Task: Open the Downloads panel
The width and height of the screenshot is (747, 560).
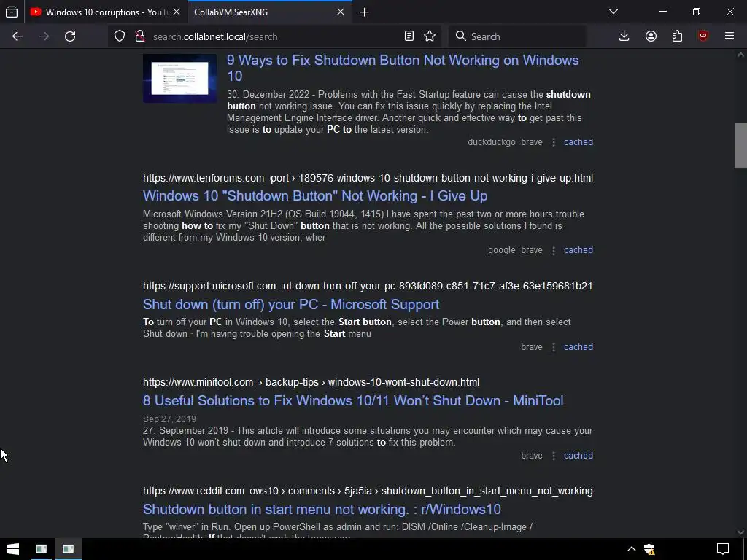Action: point(624,36)
